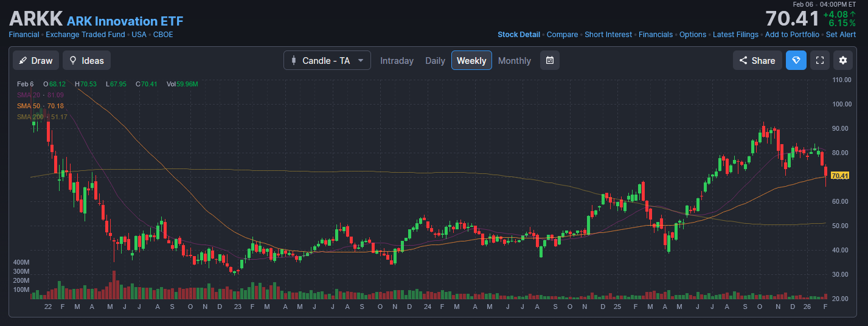Screen dimensions: 868x326
Task: Click the C 70.41 close value
Action: click(x=146, y=84)
